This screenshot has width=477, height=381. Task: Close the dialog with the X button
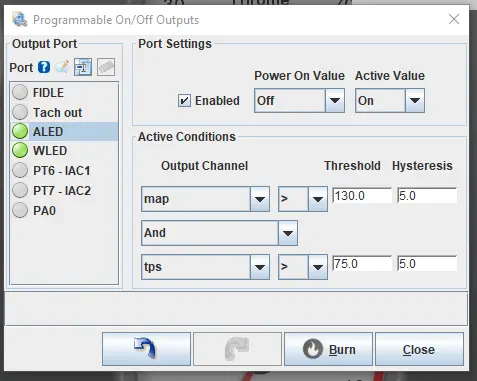pyautogui.click(x=454, y=19)
